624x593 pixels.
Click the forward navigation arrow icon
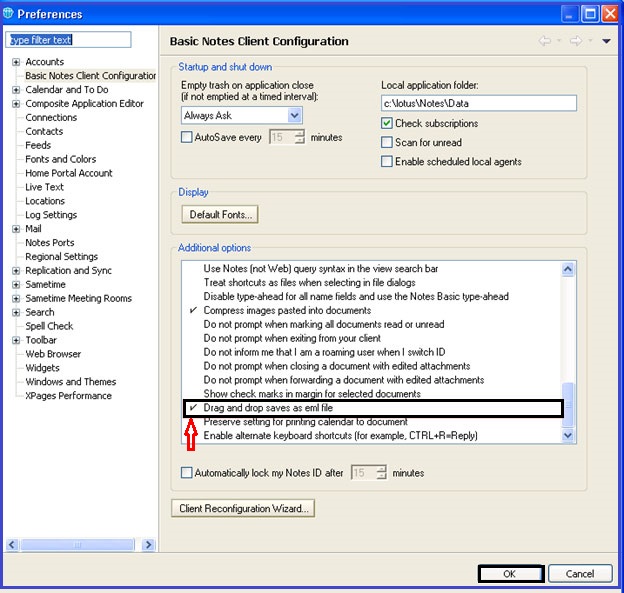[x=575, y=41]
